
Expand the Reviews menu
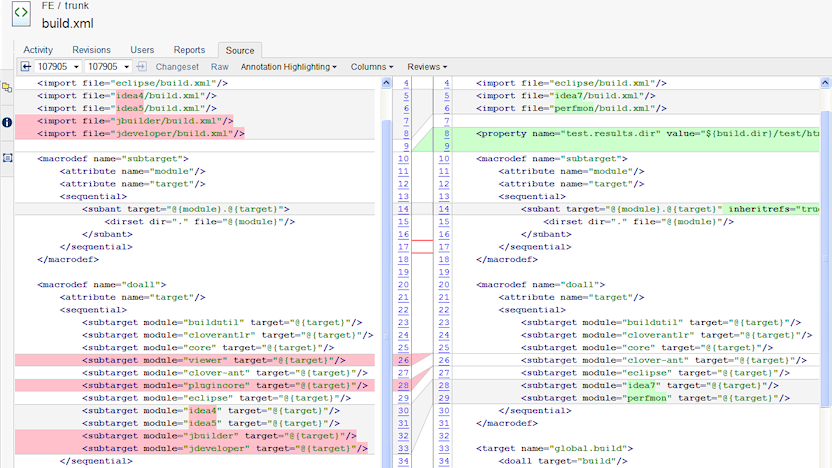(427, 67)
